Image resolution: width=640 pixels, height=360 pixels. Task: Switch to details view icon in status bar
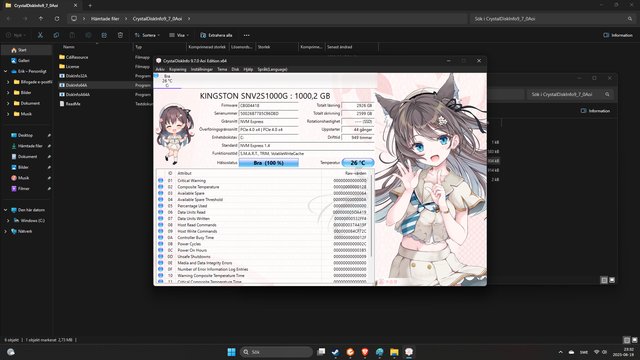[627, 340]
